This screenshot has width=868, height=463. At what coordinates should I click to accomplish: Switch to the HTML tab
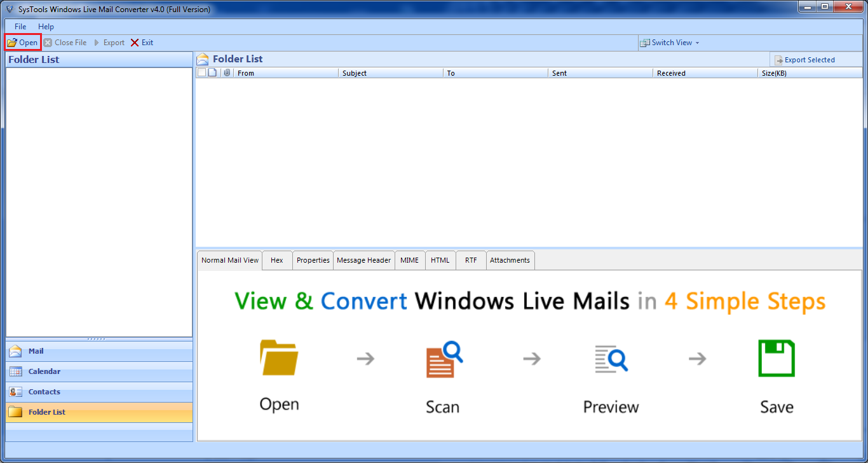[x=440, y=260]
